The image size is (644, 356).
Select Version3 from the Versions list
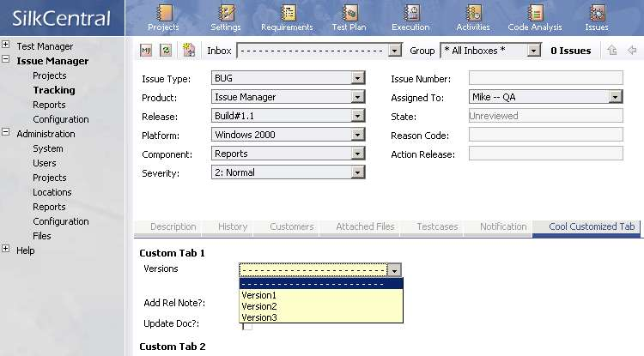click(321, 317)
